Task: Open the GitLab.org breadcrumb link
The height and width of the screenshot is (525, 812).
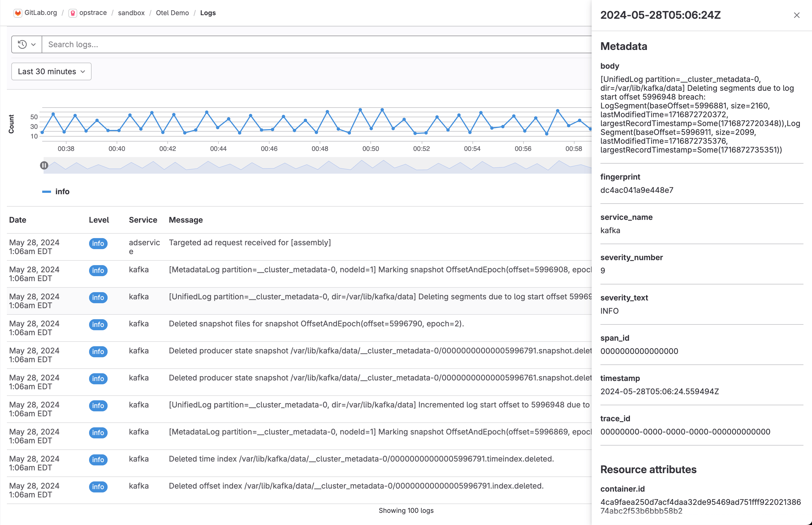Action: coord(41,13)
